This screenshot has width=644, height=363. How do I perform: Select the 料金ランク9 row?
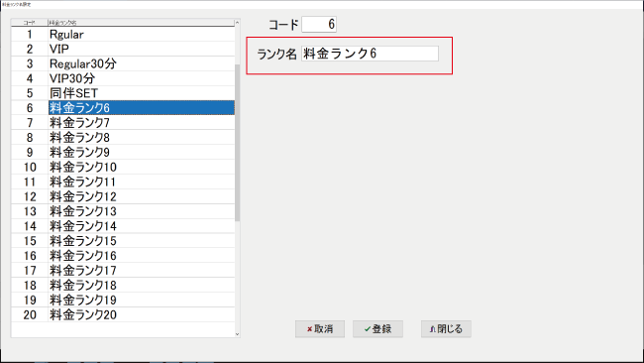click(x=123, y=152)
